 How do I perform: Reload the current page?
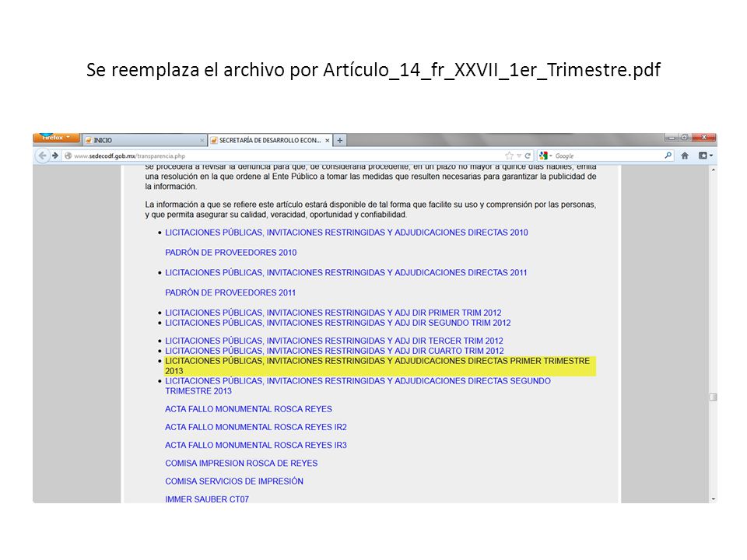point(528,156)
